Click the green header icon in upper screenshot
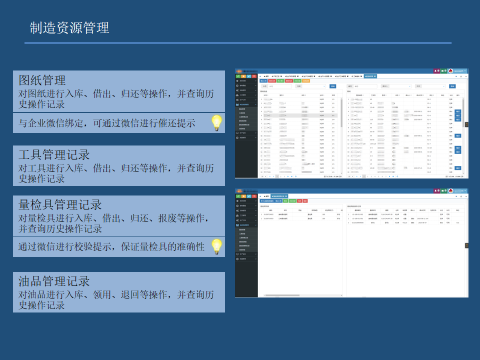480x360 pixels. (x=444, y=71)
